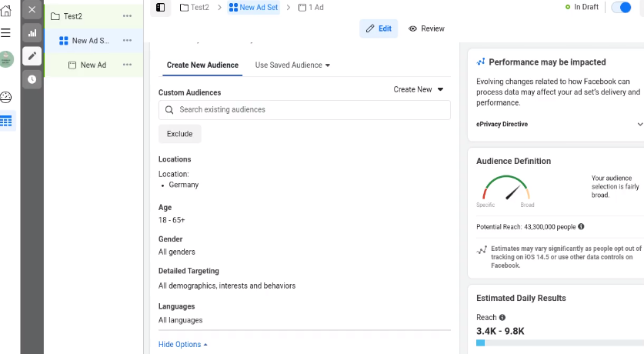The height and width of the screenshot is (354, 644).
Task: Expand the ePrivacy Directive section
Action: pos(639,124)
